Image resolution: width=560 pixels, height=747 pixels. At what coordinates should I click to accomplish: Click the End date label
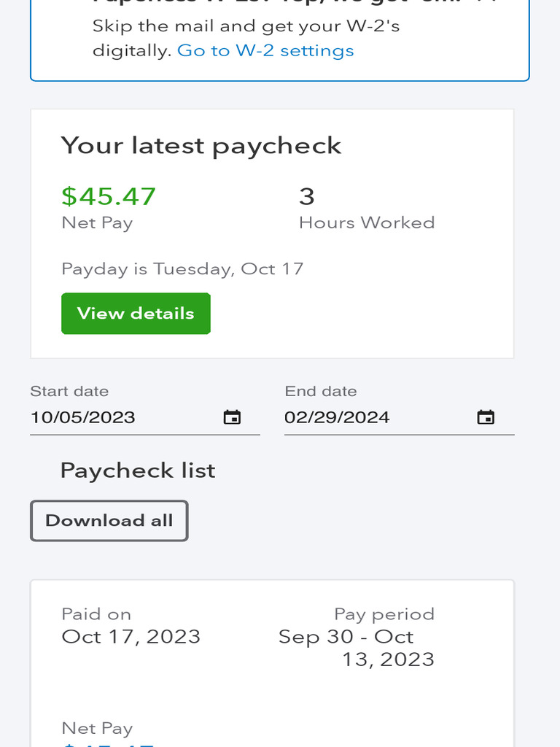(321, 391)
